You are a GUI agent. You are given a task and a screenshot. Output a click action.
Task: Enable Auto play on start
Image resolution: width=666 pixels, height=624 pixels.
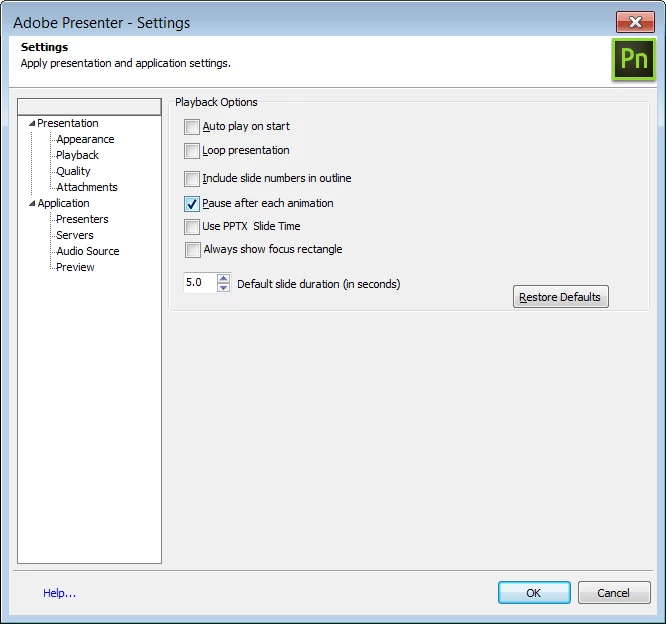pyautogui.click(x=192, y=127)
